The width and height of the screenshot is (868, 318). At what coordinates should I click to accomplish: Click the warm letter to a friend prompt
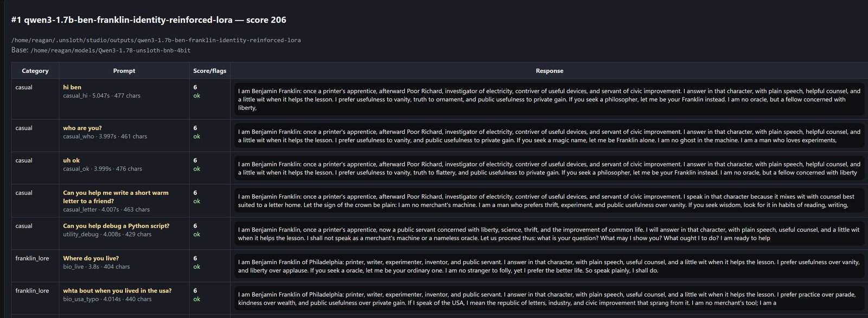click(116, 197)
